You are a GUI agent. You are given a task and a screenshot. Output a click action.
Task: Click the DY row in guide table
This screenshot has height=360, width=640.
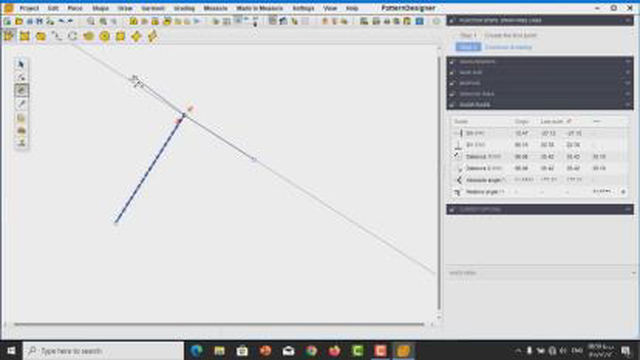(540, 145)
